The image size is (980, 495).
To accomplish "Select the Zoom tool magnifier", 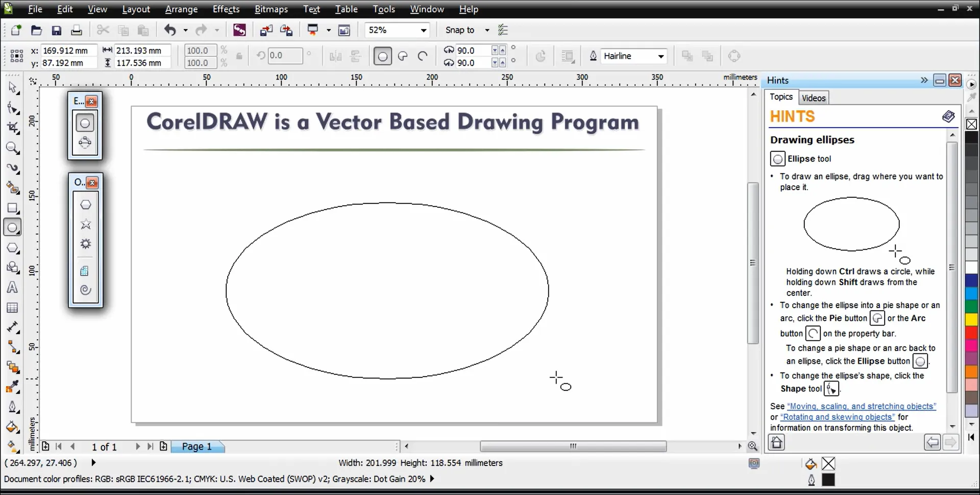I will click(x=12, y=148).
